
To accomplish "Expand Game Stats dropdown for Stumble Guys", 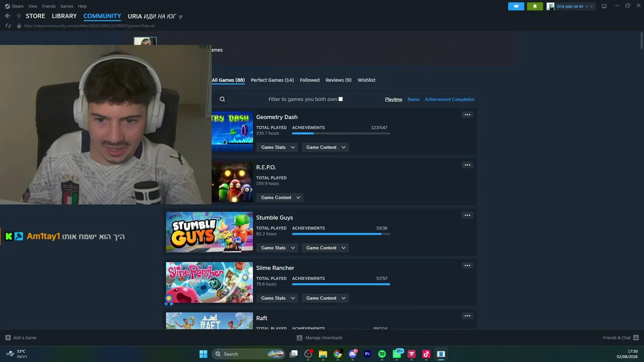I will coord(278,248).
